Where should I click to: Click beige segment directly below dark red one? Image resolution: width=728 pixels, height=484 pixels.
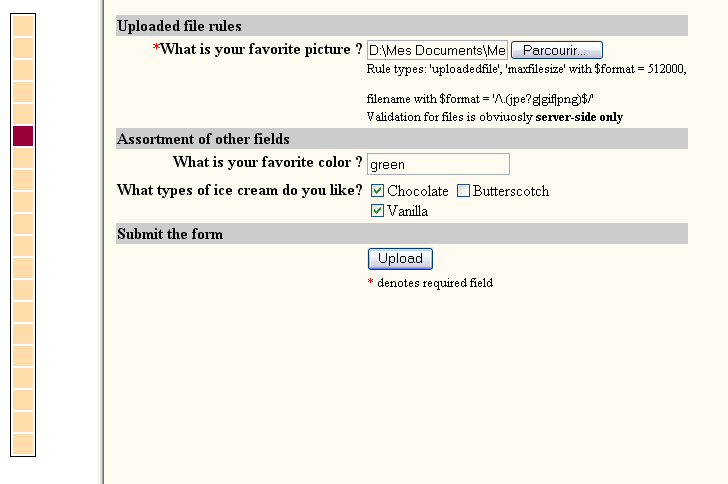pos(23,158)
